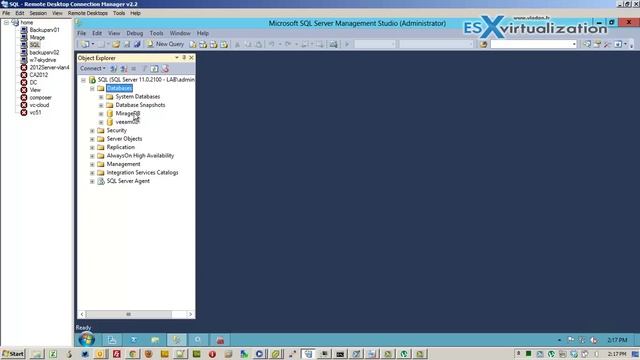Click PowerShell icon in remote taskbar
Screen dimensions: 640x360
133,340
